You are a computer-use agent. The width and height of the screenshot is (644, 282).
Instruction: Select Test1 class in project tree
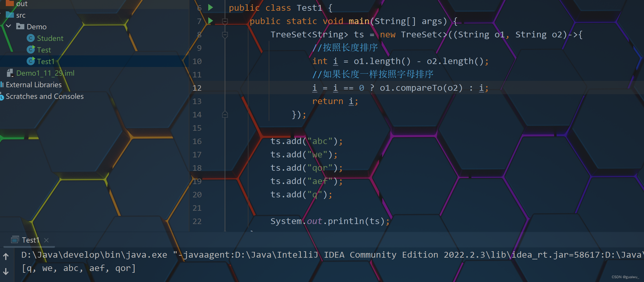tap(46, 61)
